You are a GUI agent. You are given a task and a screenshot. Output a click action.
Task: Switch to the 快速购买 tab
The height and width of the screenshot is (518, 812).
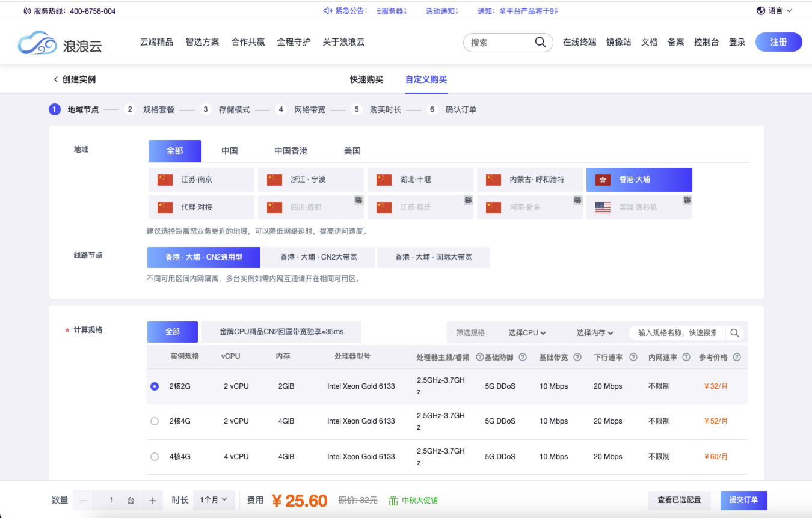click(366, 79)
